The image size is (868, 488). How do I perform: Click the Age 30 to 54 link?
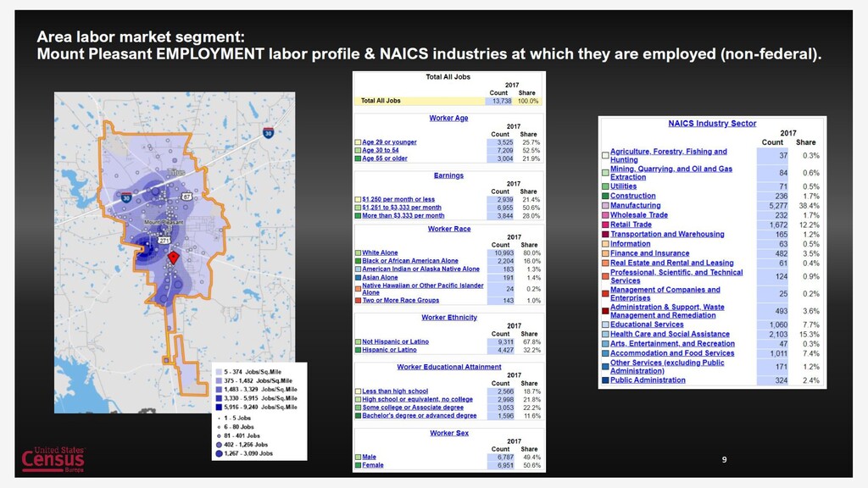click(x=381, y=150)
